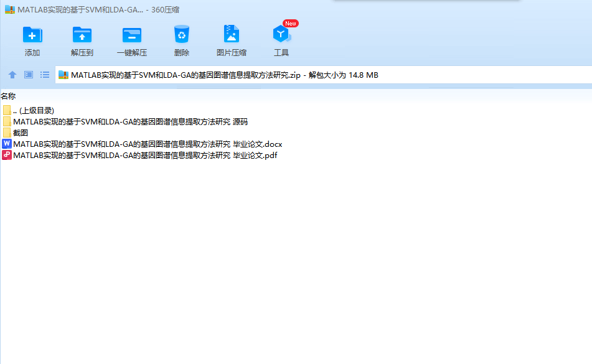
Task: Click the folder icon beside 源码 folder
Action: point(7,121)
